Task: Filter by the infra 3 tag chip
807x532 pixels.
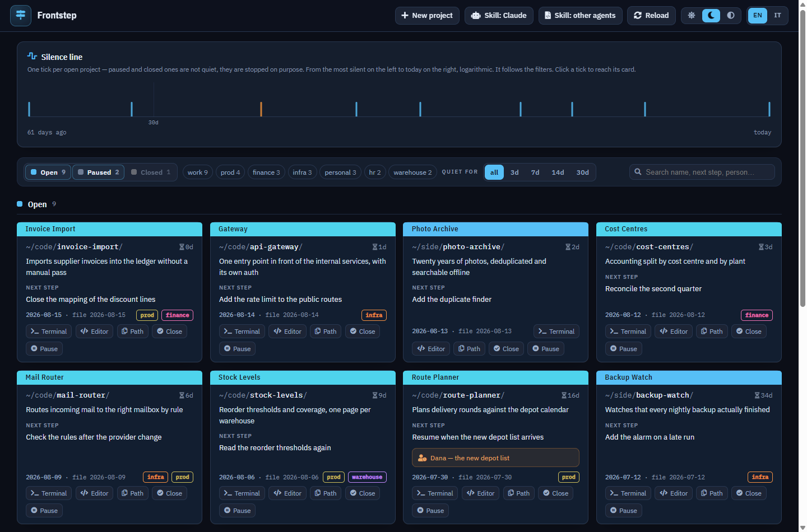Action: click(302, 172)
